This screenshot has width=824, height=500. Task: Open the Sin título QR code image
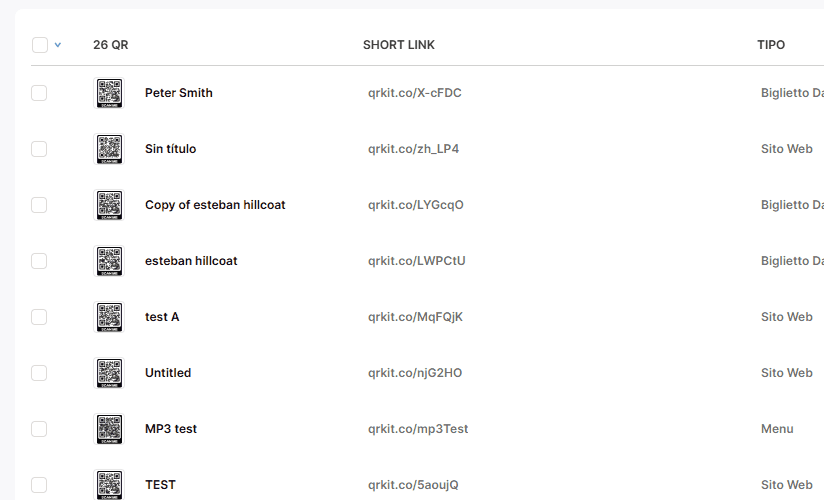pyautogui.click(x=109, y=149)
